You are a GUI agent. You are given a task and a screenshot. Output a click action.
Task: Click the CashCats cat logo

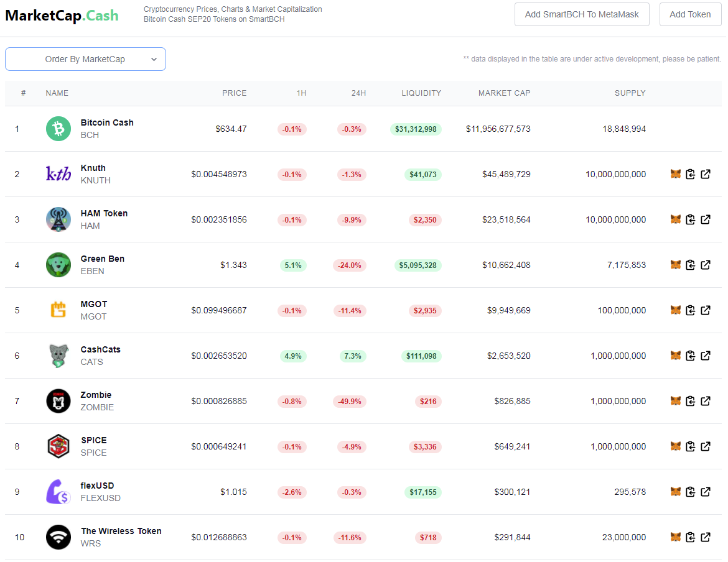coord(58,356)
